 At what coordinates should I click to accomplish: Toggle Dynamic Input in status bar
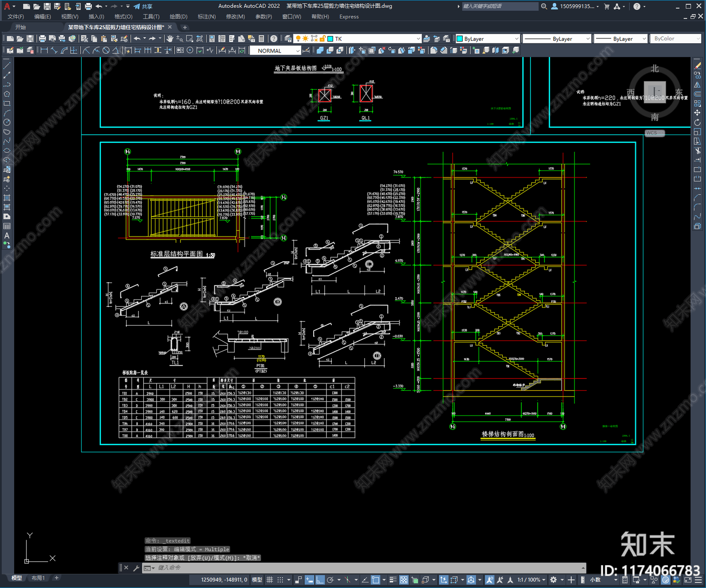[x=309, y=580]
